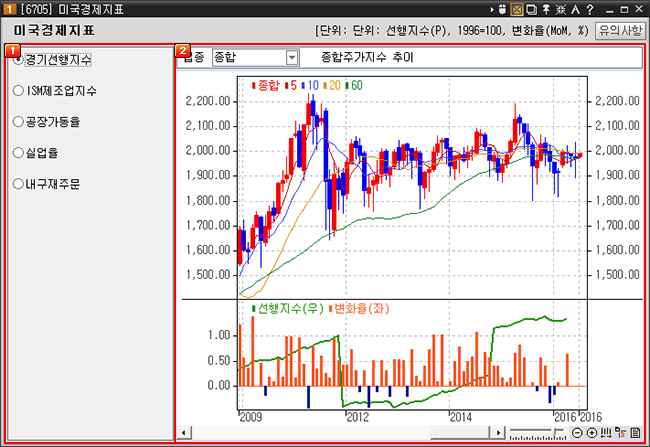This screenshot has height=447, width=650.
Task: Select the ISM제조업지수 radio option
Action: click(18, 90)
